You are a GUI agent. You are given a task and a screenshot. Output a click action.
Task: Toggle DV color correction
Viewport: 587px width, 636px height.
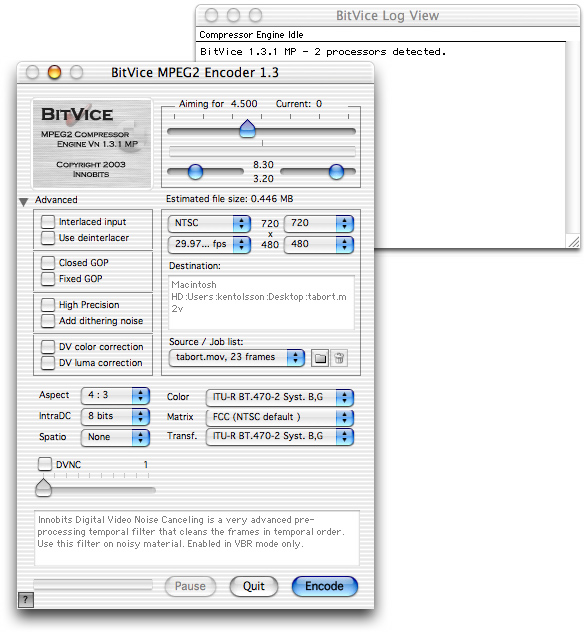pos(47,347)
